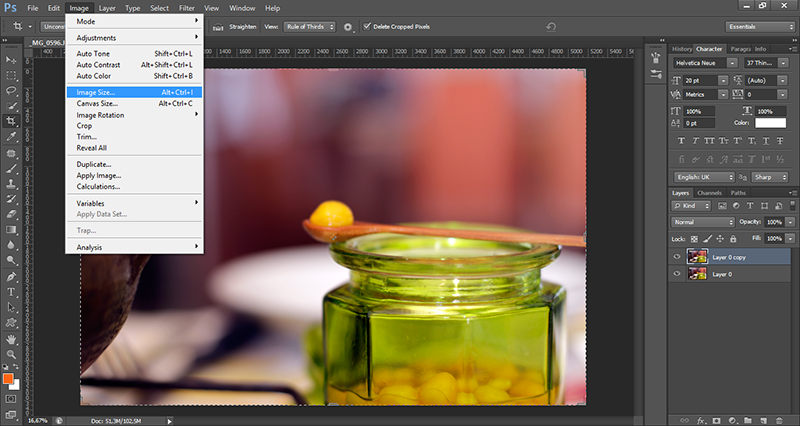Toggle visibility of Layer 0
The width and height of the screenshot is (800, 426).
coord(677,273)
